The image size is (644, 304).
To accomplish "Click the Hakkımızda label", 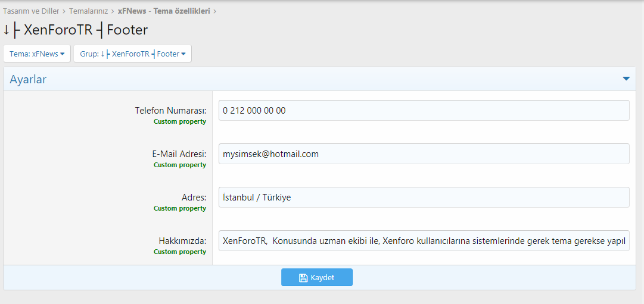I will (182, 241).
